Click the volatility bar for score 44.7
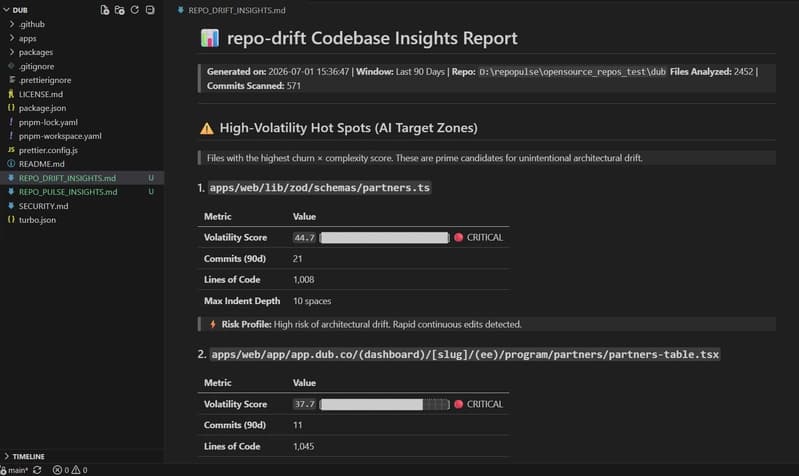The height and width of the screenshot is (476, 799). click(x=385, y=237)
